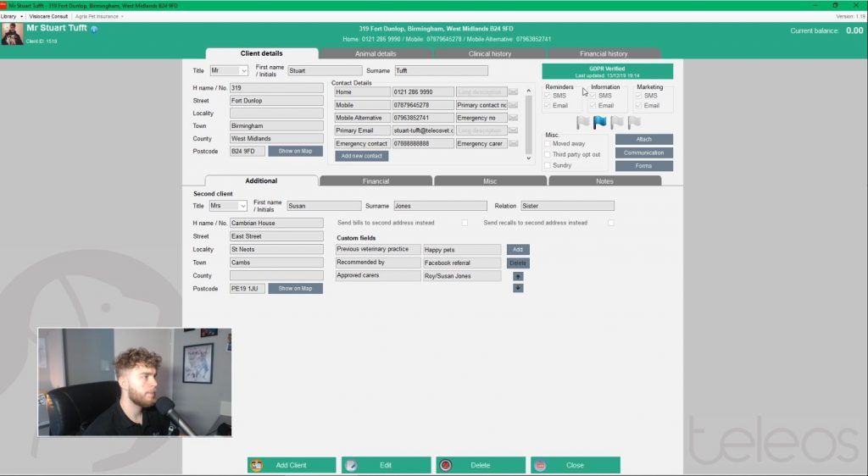Image resolution: width=868 pixels, height=476 pixels.
Task: Click the Primary Email address field
Action: pyautogui.click(x=421, y=131)
